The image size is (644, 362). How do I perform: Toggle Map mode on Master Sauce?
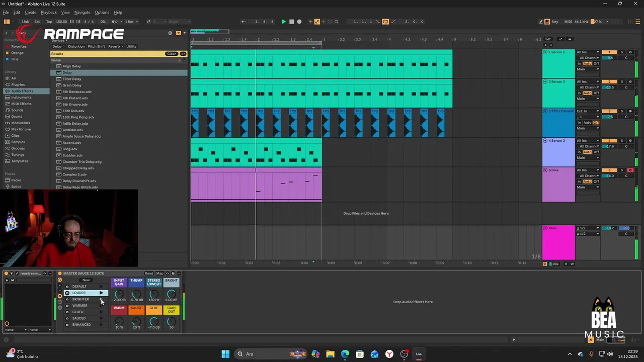(x=159, y=274)
